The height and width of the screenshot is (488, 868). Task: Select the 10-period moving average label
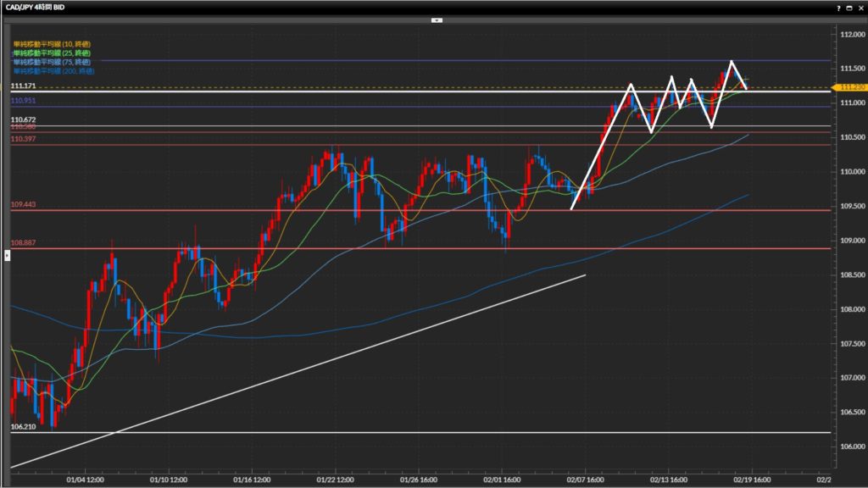(x=53, y=44)
